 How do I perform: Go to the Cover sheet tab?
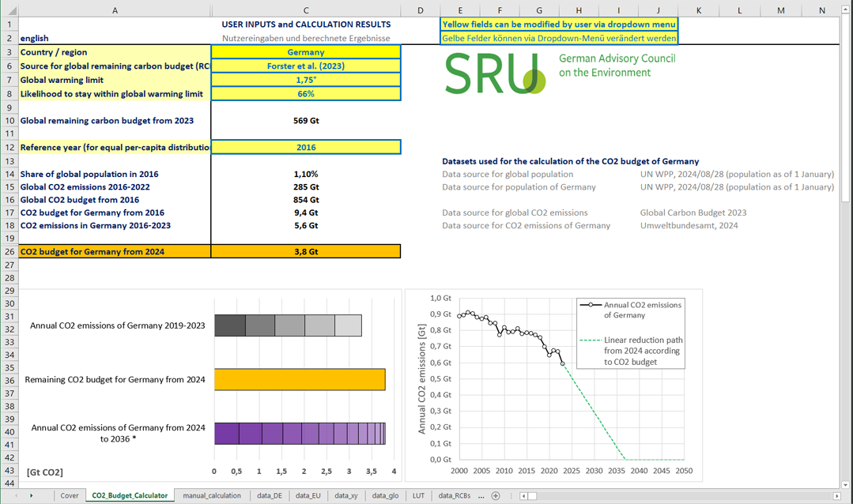pyautogui.click(x=70, y=495)
